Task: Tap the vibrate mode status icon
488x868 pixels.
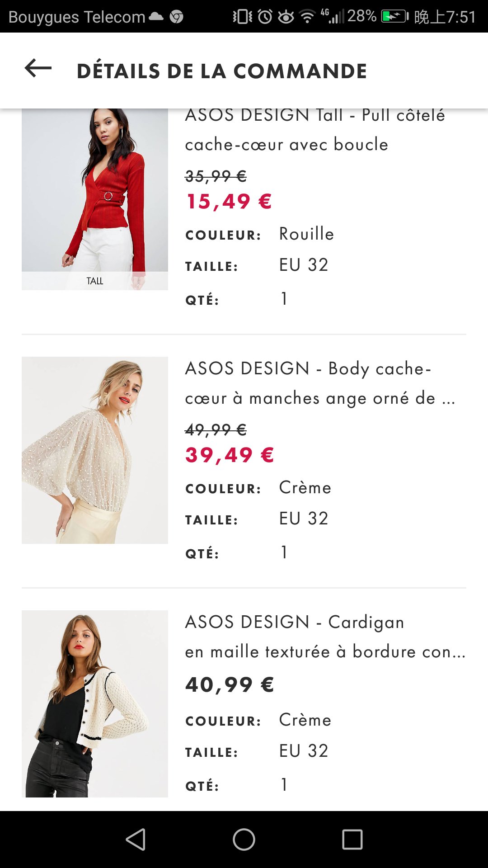Action: click(243, 17)
